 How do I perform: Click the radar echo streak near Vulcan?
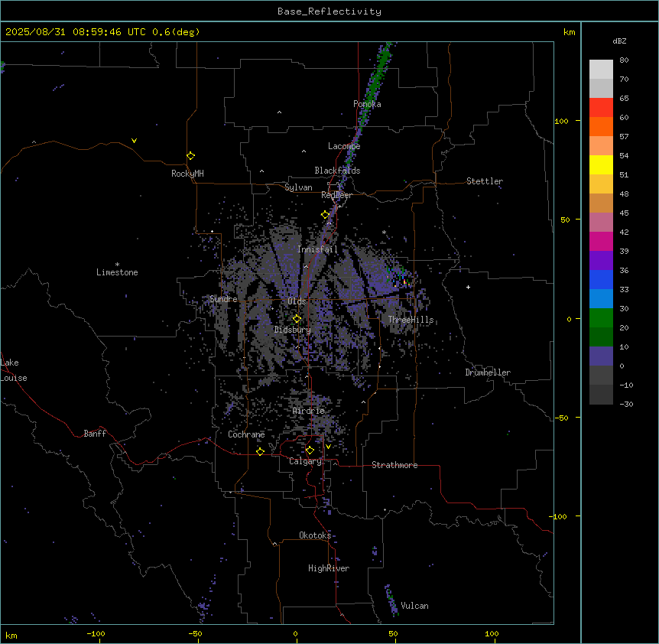[x=391, y=600]
